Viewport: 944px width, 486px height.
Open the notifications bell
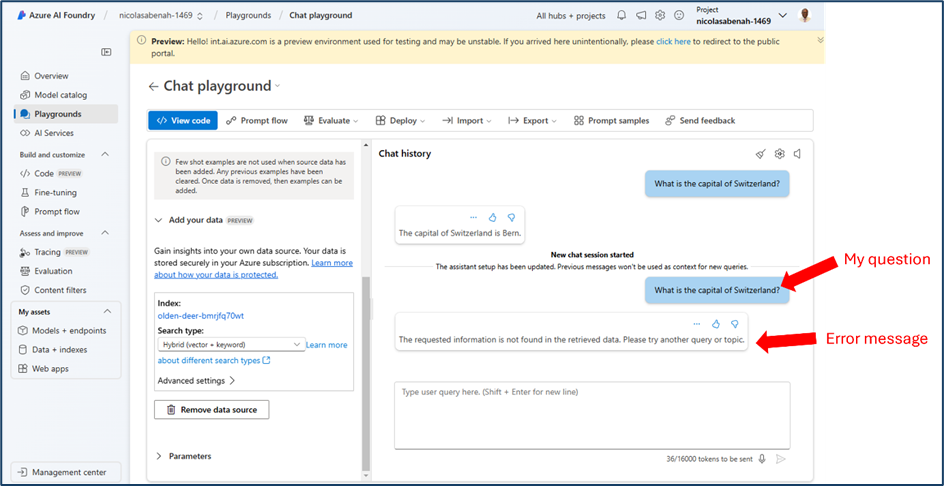click(x=622, y=16)
